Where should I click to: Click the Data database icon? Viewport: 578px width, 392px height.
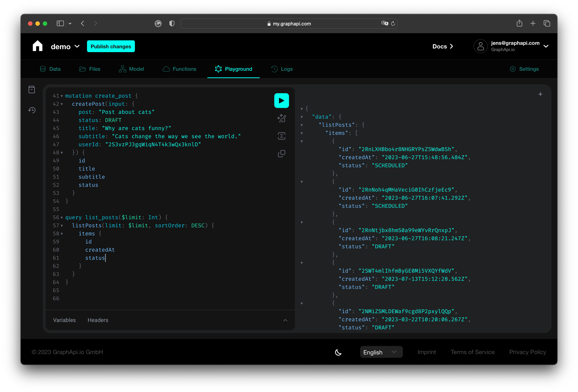(43, 69)
